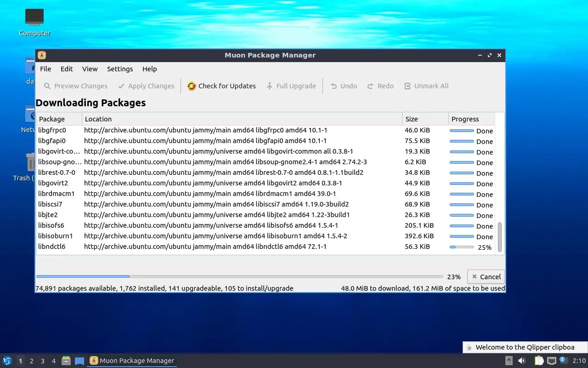Image resolution: width=588 pixels, height=368 pixels.
Task: Open the Edit menu
Action: [67, 69]
